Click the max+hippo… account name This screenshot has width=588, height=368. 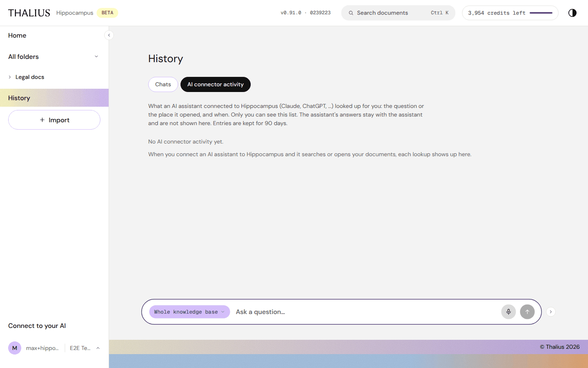[x=42, y=348]
